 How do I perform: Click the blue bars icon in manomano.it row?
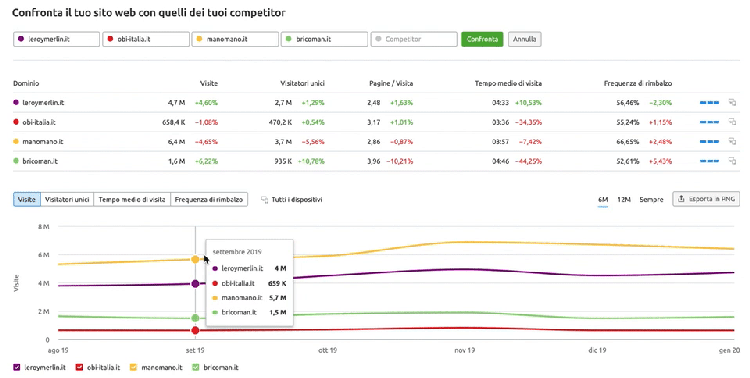click(x=709, y=142)
